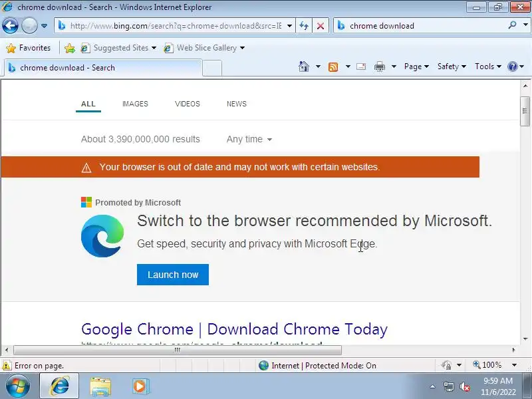The width and height of the screenshot is (532, 399).
Task: Click the magnifier Search icon
Action: coord(512,25)
